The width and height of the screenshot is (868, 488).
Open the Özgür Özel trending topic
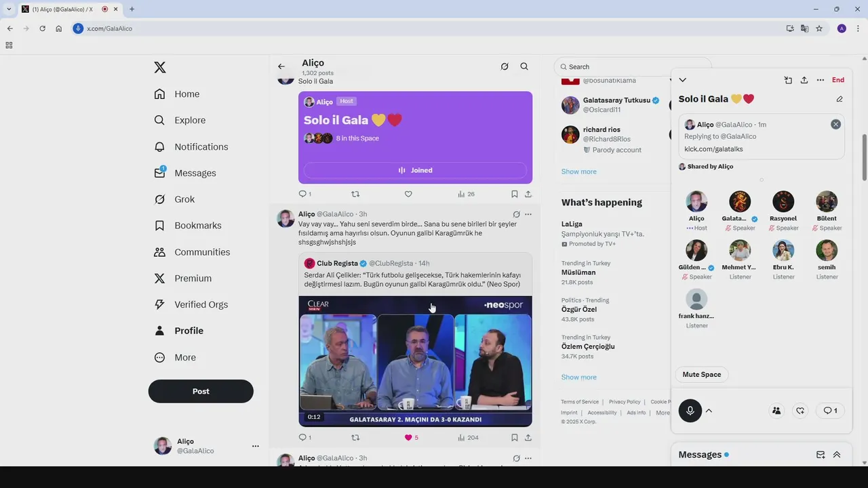(579, 309)
